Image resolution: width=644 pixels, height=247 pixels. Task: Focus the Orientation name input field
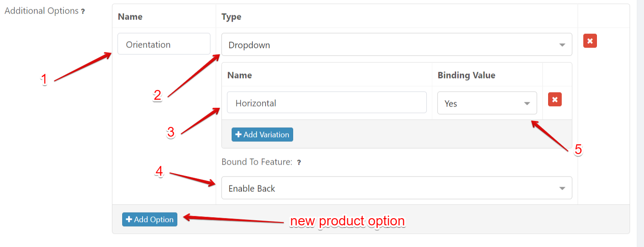tap(164, 44)
